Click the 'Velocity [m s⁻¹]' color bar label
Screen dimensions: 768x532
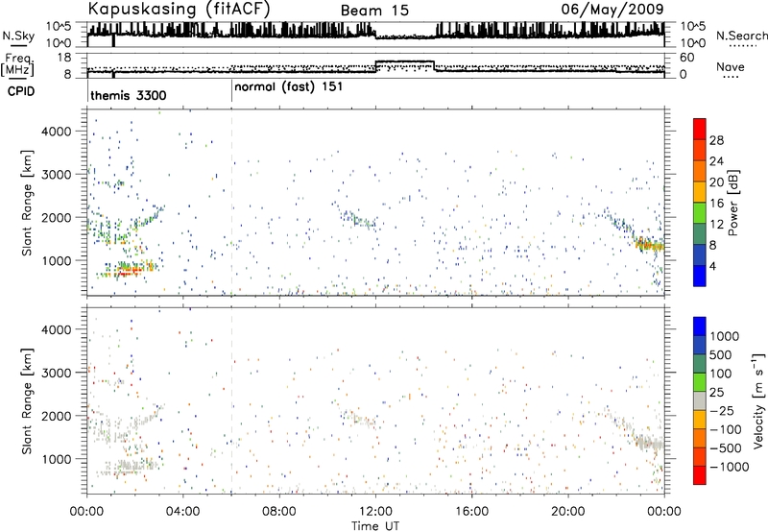tap(758, 400)
